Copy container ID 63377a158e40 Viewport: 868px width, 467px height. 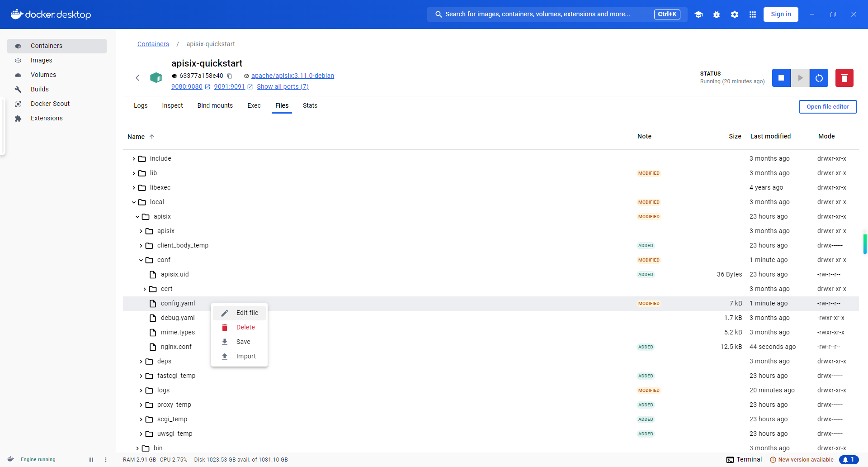(x=230, y=76)
